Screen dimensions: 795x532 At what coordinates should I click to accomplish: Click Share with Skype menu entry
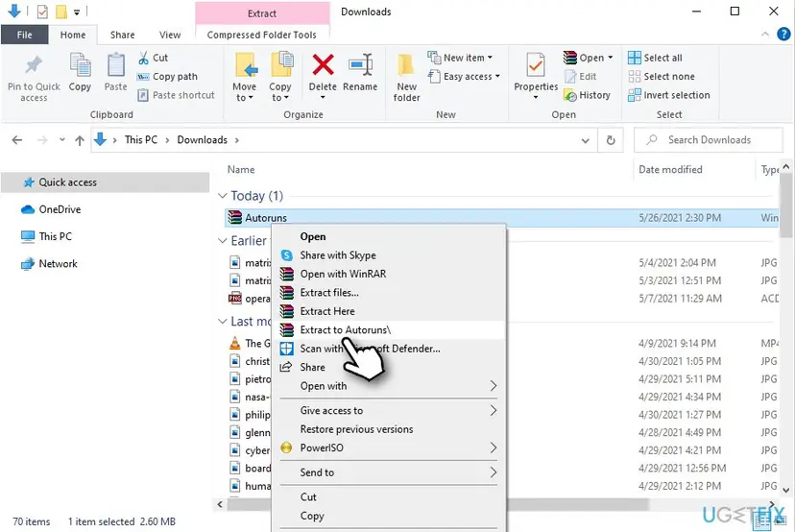[x=389, y=255]
